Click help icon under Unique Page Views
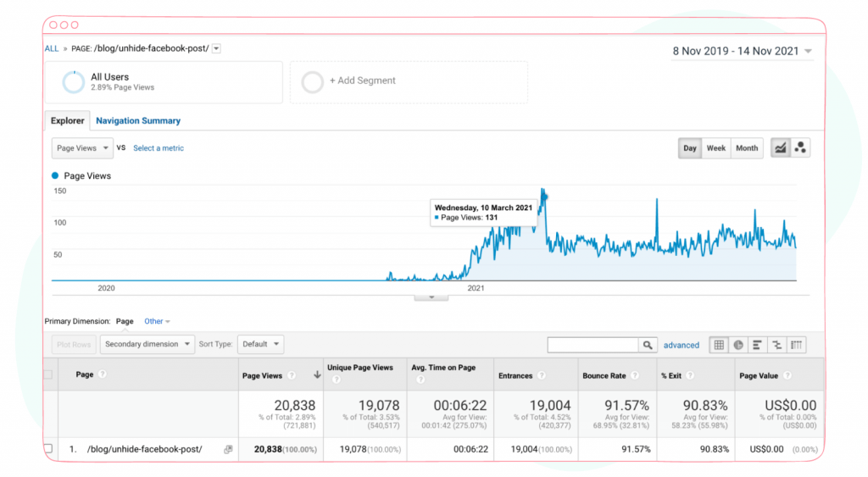Image resolution: width=868 pixels, height=477 pixels. coord(336,380)
